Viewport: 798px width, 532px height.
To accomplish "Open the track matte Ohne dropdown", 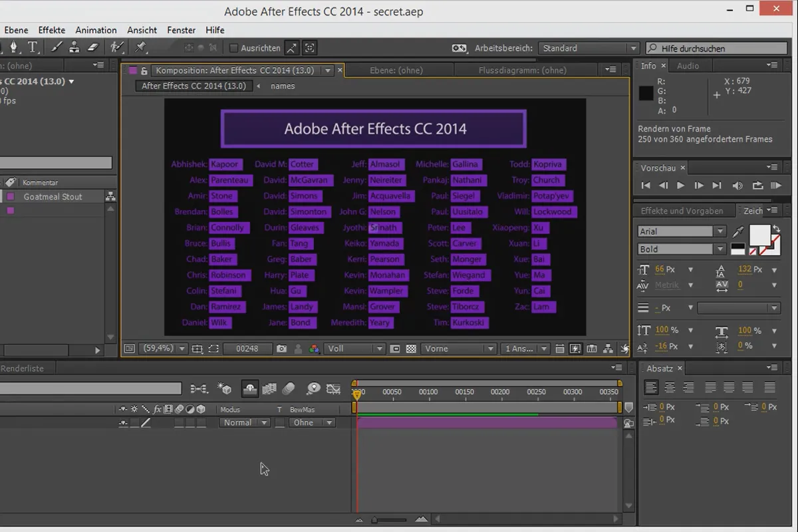I will [311, 423].
